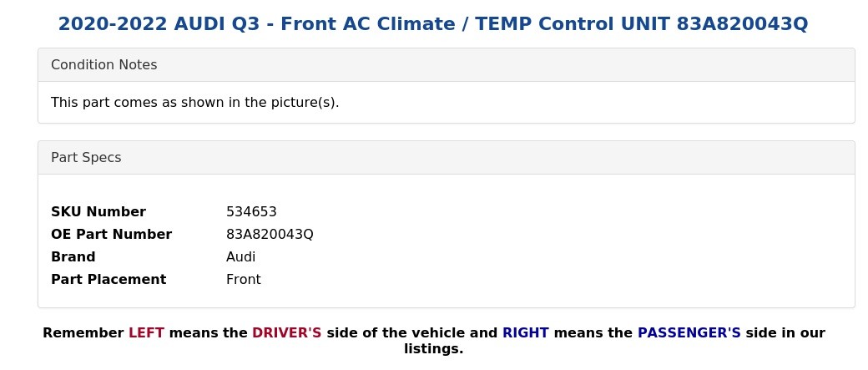This screenshot has height=370, width=868.
Task: Select the Brand label
Action: 73,257
